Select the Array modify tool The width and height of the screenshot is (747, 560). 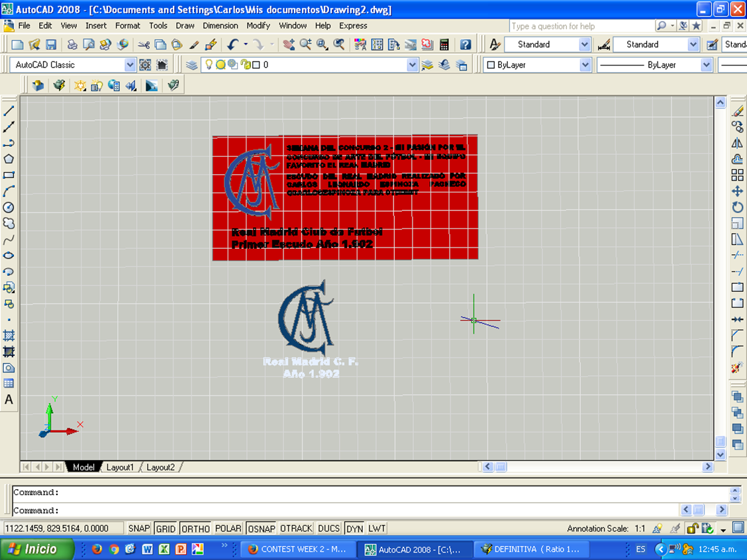pyautogui.click(x=738, y=175)
